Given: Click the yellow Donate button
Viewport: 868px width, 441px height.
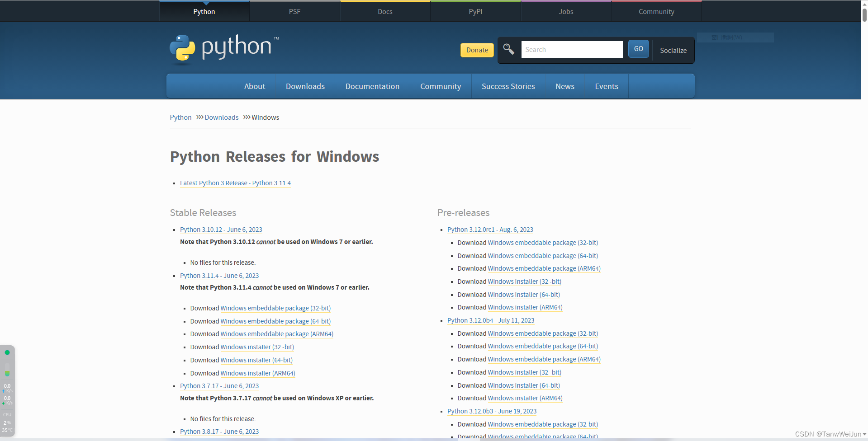Looking at the screenshot, I should click(477, 50).
